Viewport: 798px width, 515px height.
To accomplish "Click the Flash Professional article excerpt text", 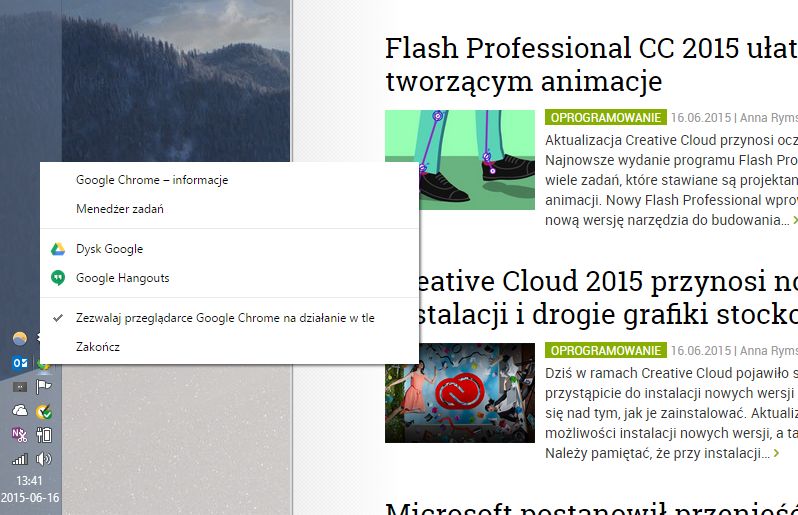I will pos(671,180).
